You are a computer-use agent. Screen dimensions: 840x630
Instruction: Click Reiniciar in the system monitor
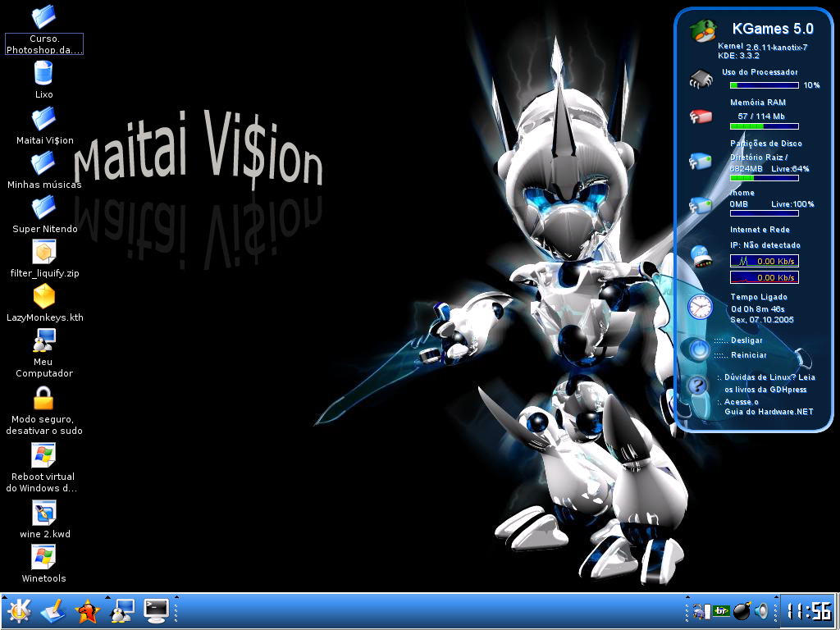pyautogui.click(x=748, y=355)
